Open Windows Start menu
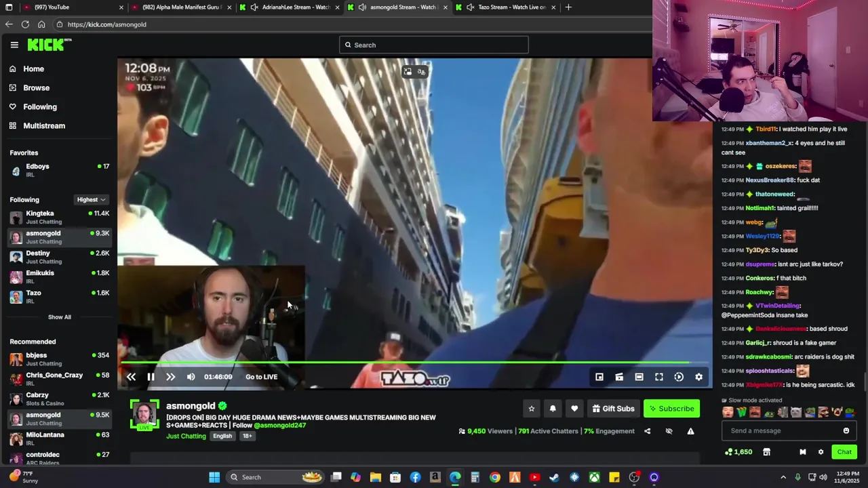 (x=214, y=477)
